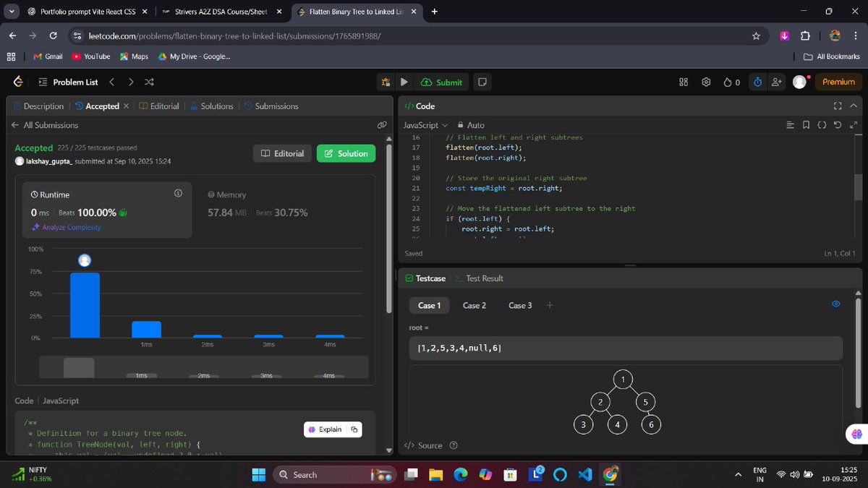
Task: Click the 1ms runtime distribution bar
Action: [146, 330]
